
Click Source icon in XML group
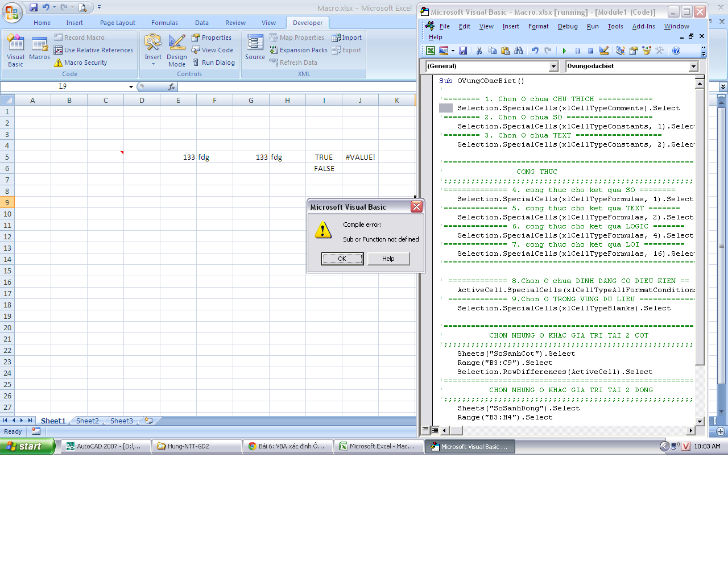(x=255, y=47)
